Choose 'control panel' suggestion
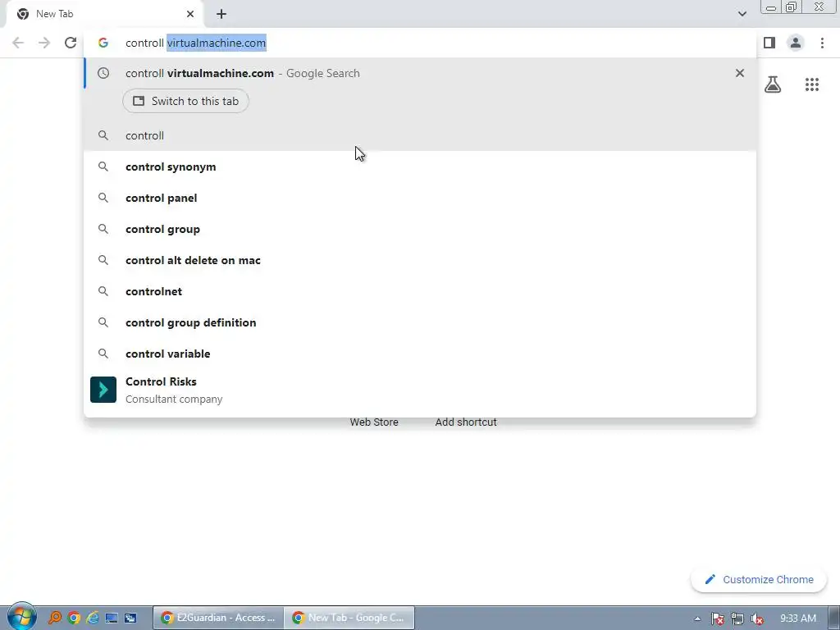 pyautogui.click(x=420, y=198)
